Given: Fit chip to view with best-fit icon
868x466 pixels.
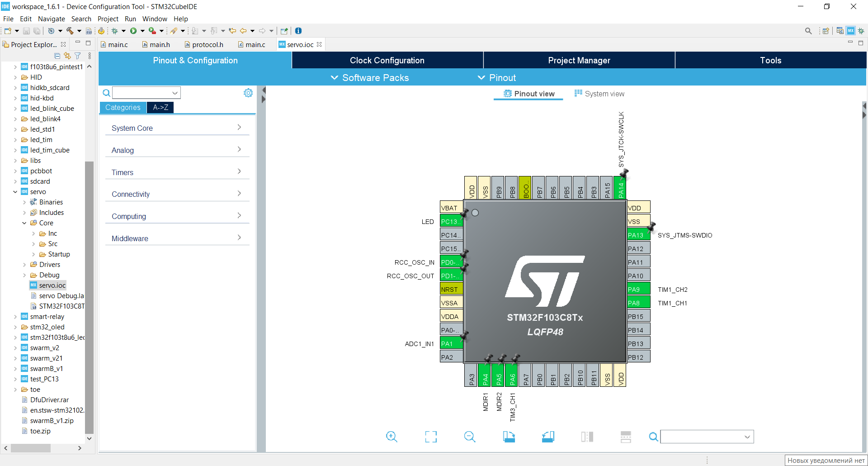Looking at the screenshot, I should tap(431, 437).
